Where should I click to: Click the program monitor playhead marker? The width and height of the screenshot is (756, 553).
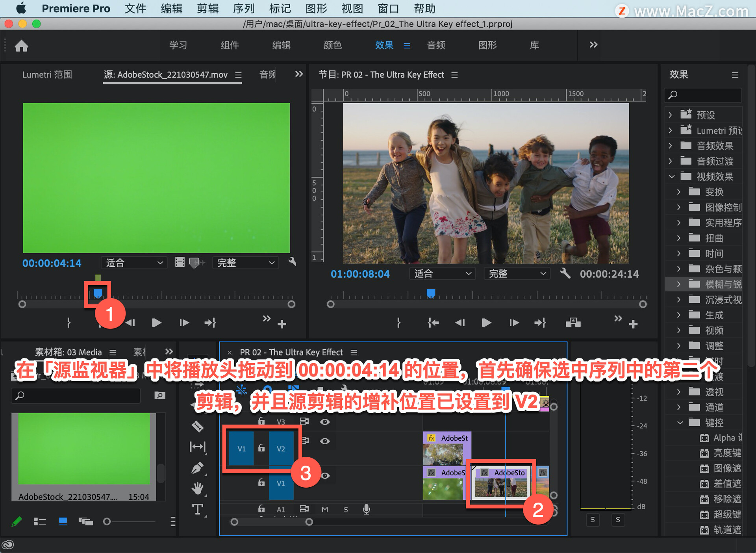click(x=431, y=293)
